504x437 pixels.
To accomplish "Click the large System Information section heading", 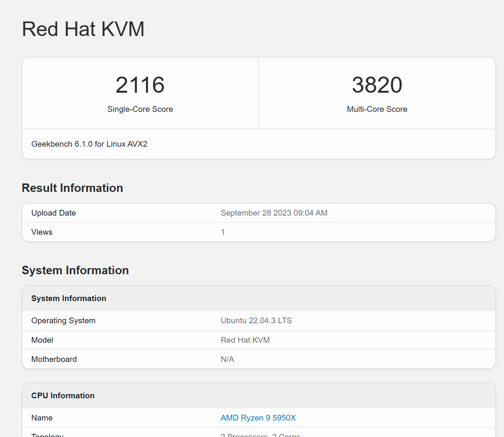I will (75, 270).
